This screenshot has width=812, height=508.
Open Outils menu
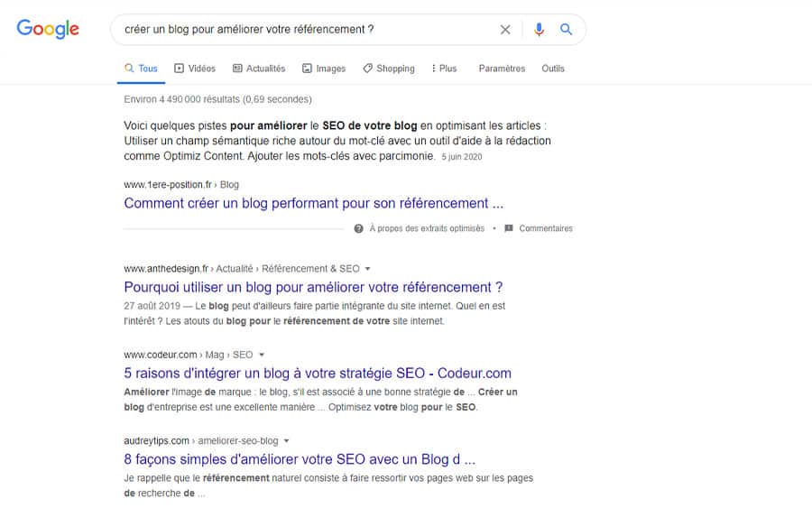[x=552, y=69]
